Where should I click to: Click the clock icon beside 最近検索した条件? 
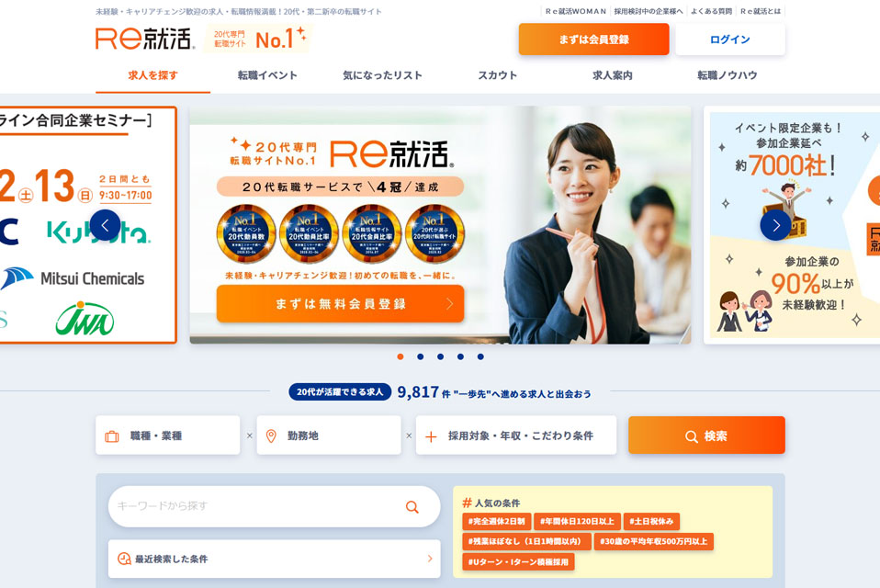[x=124, y=559]
